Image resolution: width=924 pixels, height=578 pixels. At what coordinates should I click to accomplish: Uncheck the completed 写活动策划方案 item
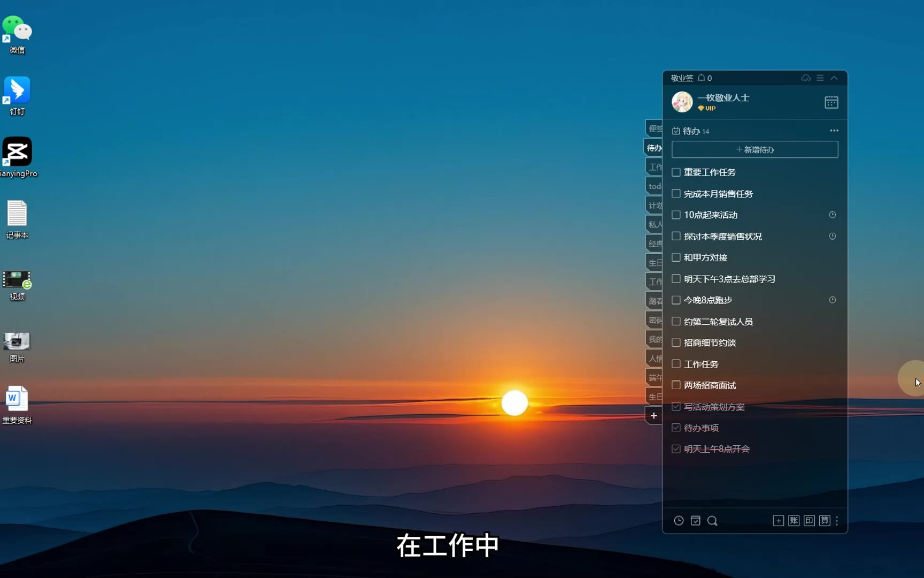676,407
